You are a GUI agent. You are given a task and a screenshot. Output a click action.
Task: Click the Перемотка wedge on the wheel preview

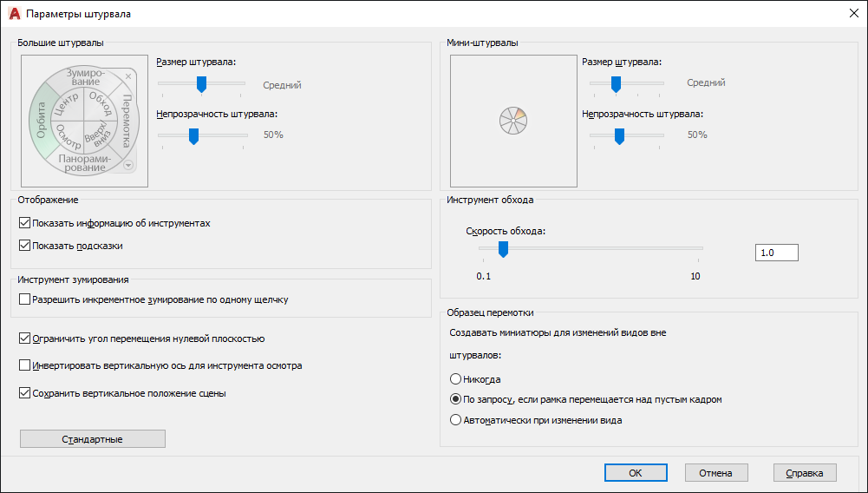[127, 120]
